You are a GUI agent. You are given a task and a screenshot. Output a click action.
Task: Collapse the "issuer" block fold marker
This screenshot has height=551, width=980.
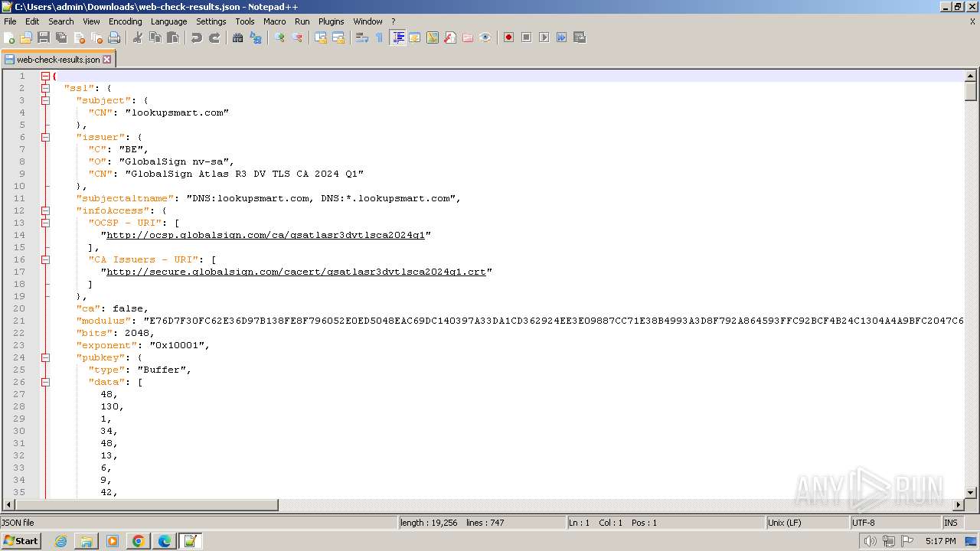(x=45, y=137)
